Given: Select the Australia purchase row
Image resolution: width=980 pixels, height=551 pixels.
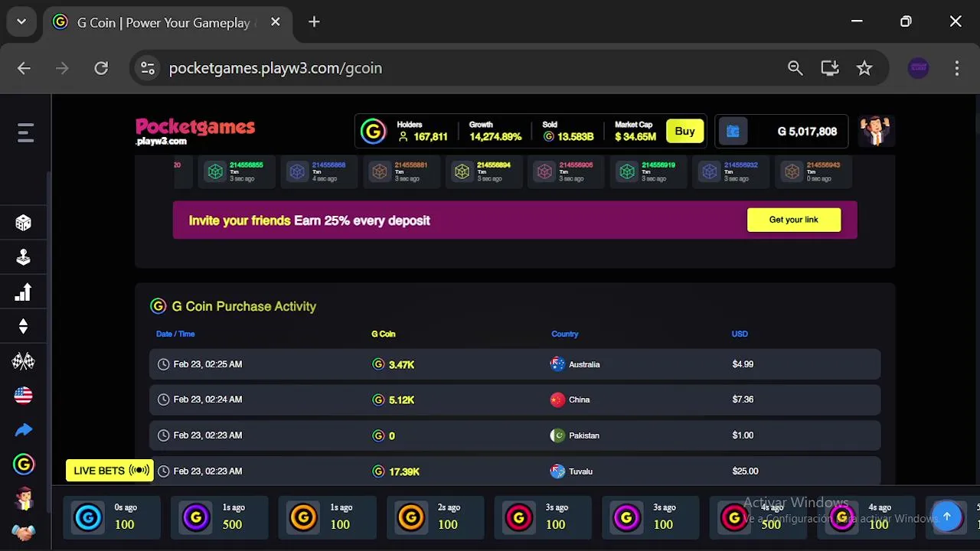Looking at the screenshot, I should pyautogui.click(x=515, y=364).
